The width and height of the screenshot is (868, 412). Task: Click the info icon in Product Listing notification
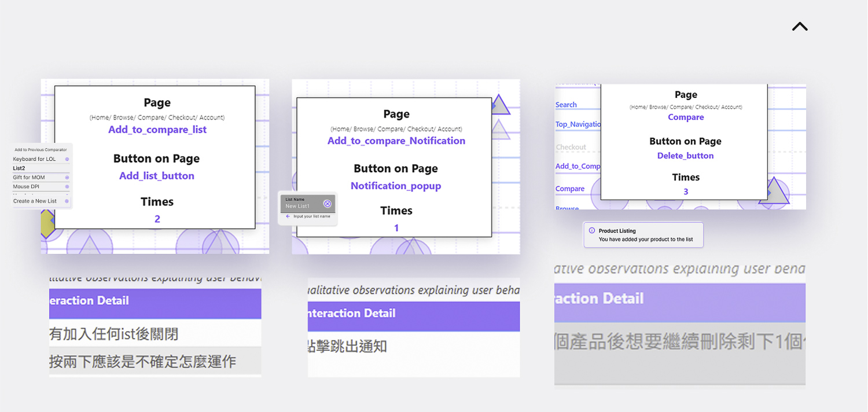coord(591,230)
